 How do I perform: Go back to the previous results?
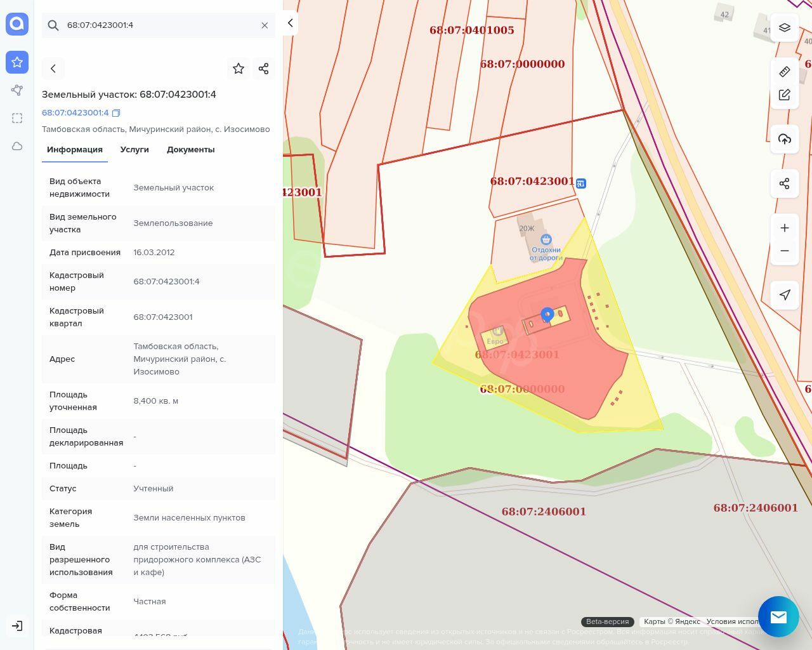(x=53, y=69)
